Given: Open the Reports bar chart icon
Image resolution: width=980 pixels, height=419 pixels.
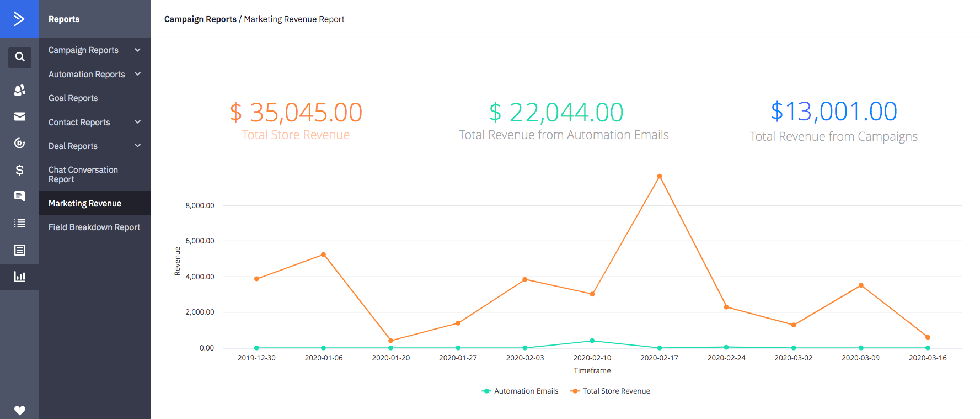Looking at the screenshot, I should pyautogui.click(x=19, y=277).
